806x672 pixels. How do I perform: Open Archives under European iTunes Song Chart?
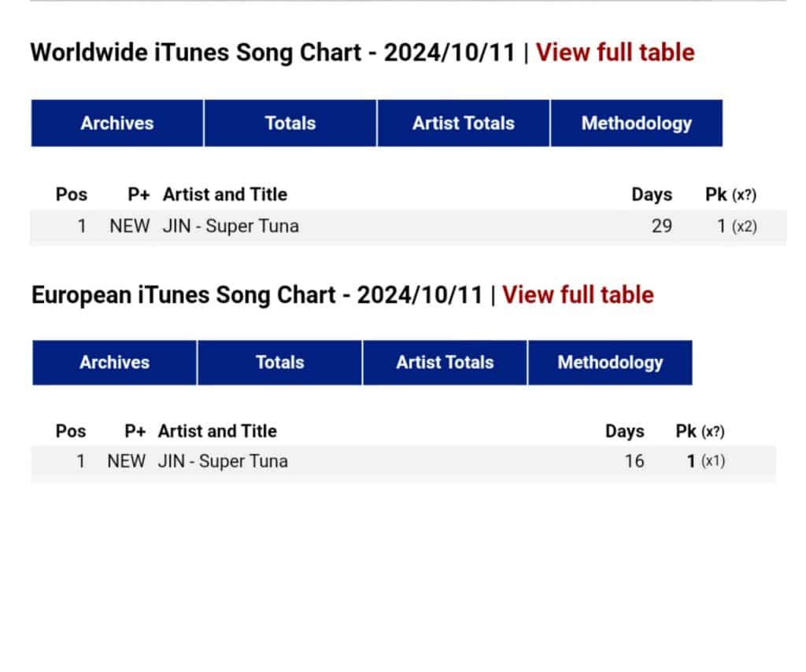pyautogui.click(x=114, y=363)
